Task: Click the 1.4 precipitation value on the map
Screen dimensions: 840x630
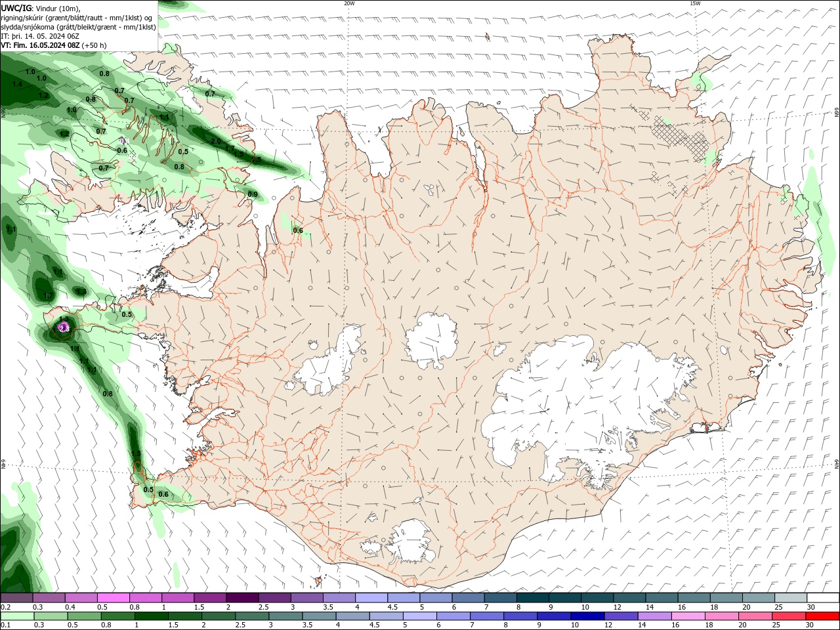Action: pos(17,84)
